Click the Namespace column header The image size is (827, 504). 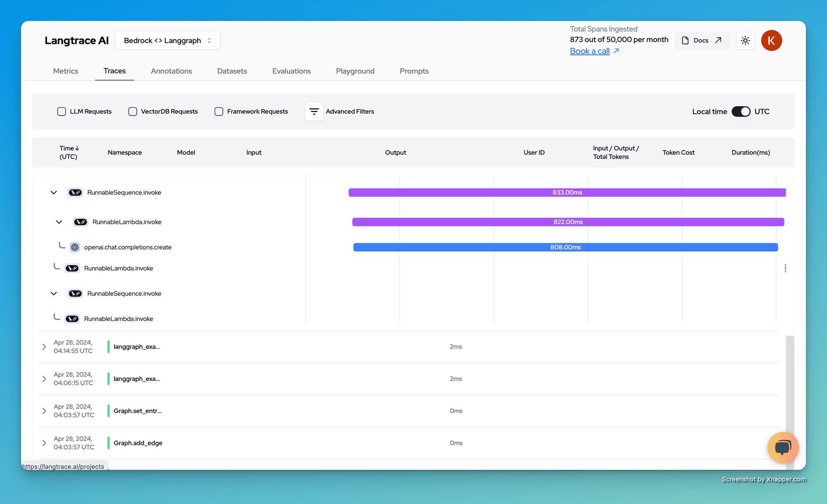click(125, 152)
